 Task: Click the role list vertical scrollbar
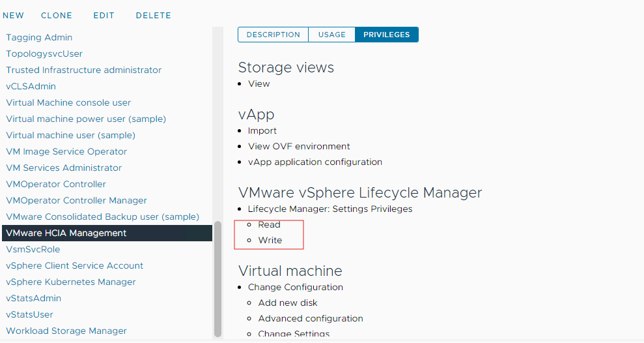tap(217, 287)
